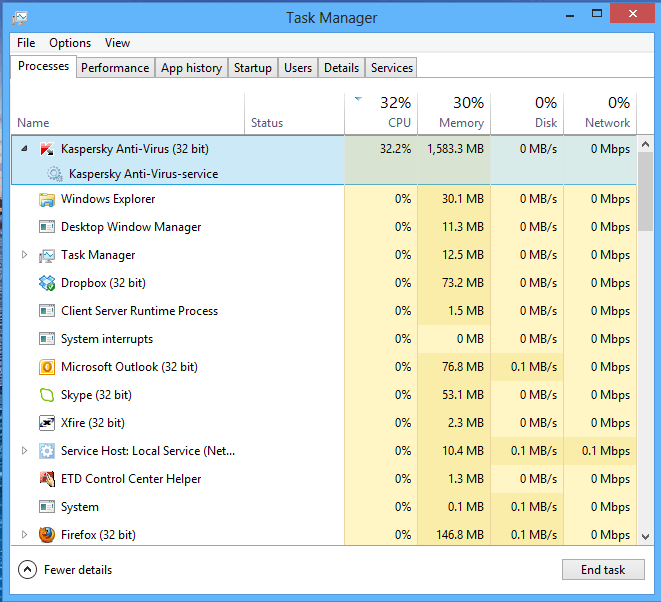
Task: Switch to the App history tab
Action: 191,68
